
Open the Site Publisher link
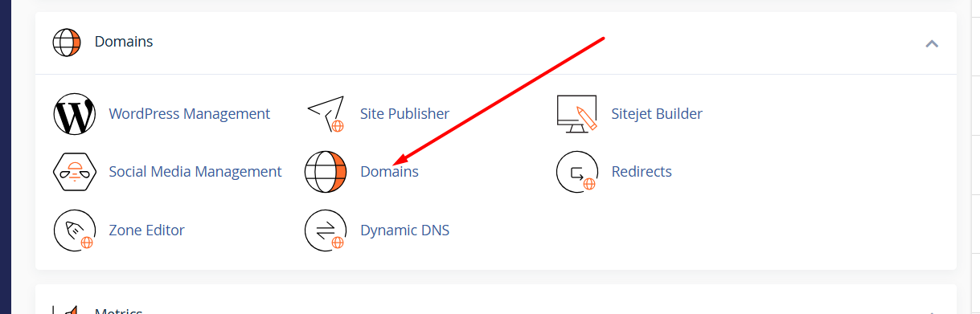[404, 114]
